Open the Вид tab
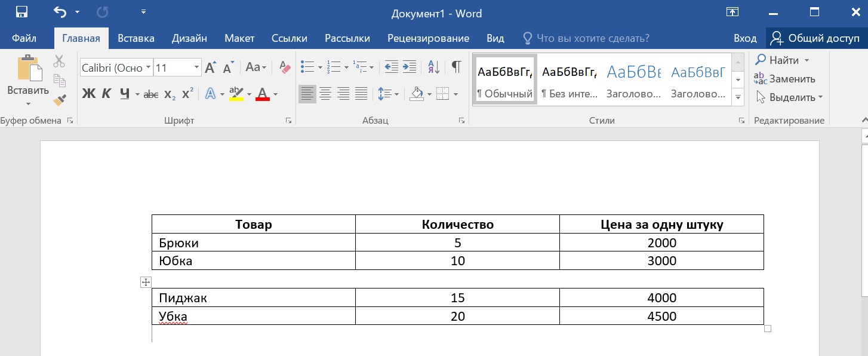Image resolution: width=868 pixels, height=356 pixels. (x=495, y=38)
